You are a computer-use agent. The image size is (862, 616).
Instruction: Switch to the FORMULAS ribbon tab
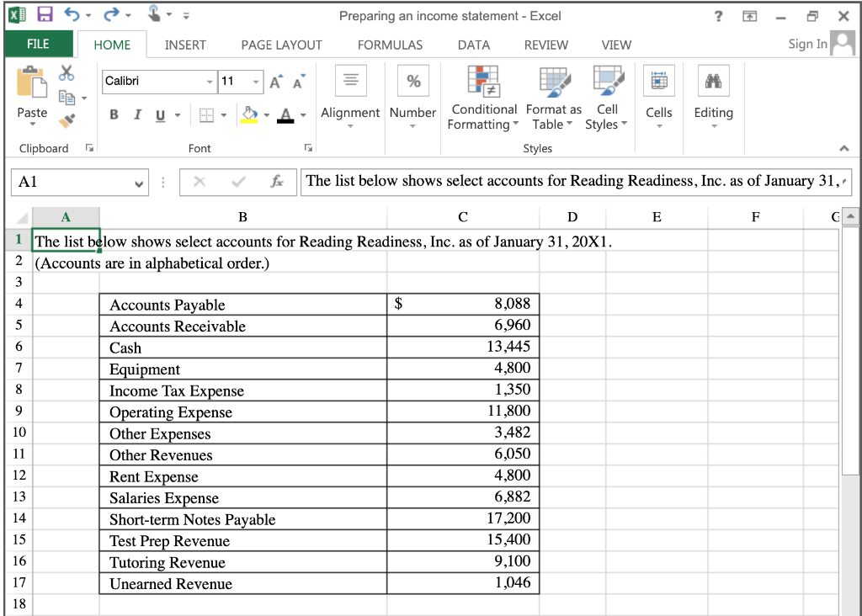click(x=390, y=45)
